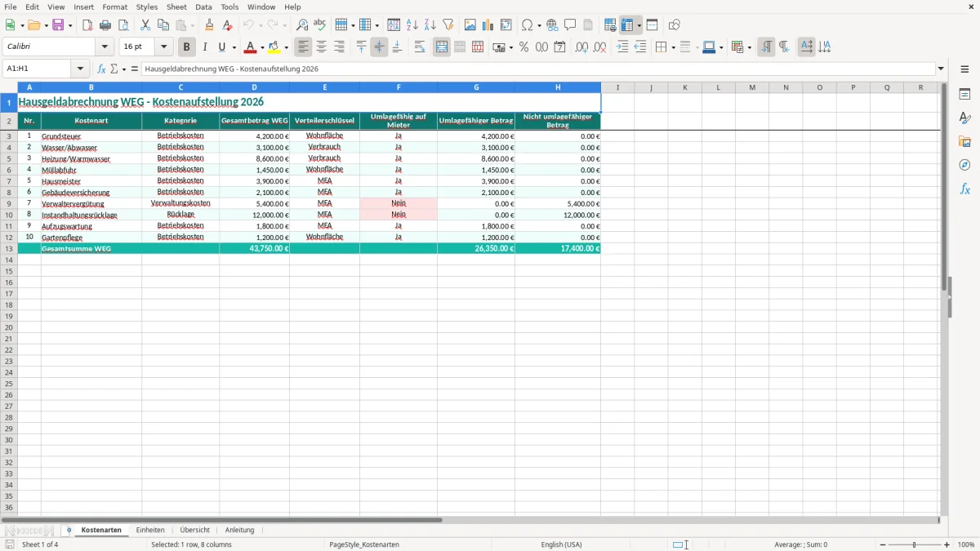Open the sidebar Functions fx panel
980x551 pixels.
pyautogui.click(x=964, y=189)
